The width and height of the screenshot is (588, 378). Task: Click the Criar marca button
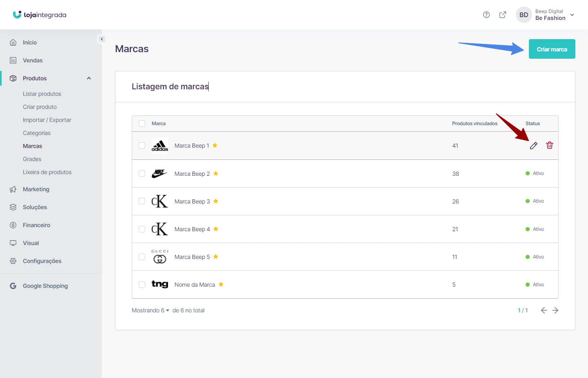coord(552,49)
